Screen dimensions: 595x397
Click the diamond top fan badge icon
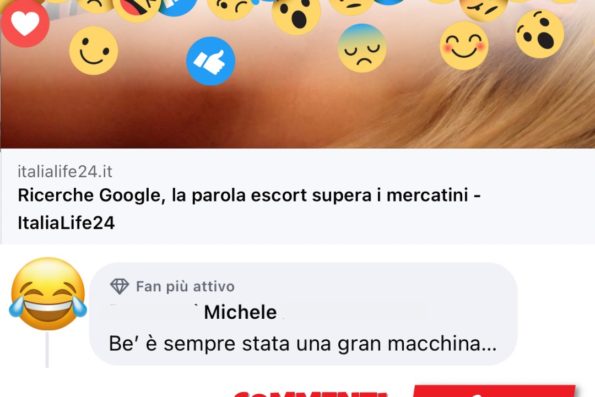pyautogui.click(x=120, y=286)
